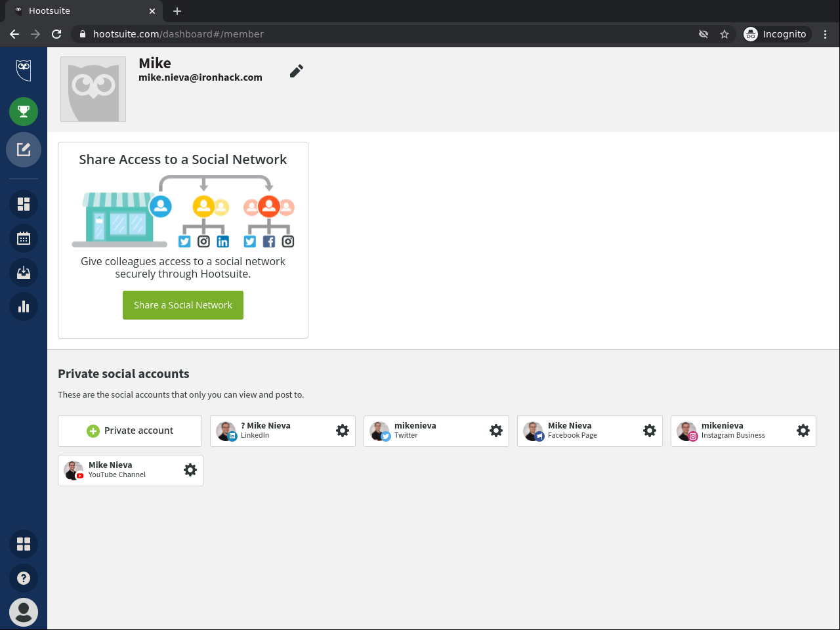The width and height of the screenshot is (840, 630).
Task: Click the profile name Mike
Action: [155, 63]
